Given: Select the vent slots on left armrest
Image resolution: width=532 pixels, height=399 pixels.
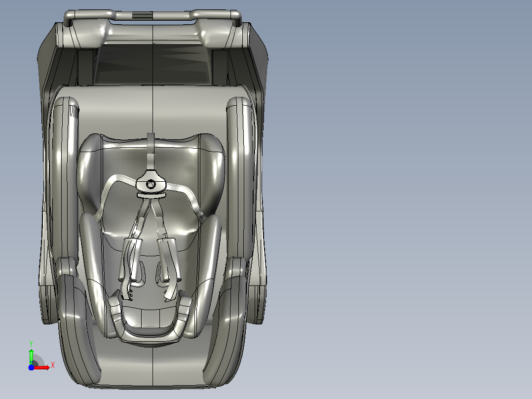Looking at the screenshot, I should pyautogui.click(x=75, y=112).
